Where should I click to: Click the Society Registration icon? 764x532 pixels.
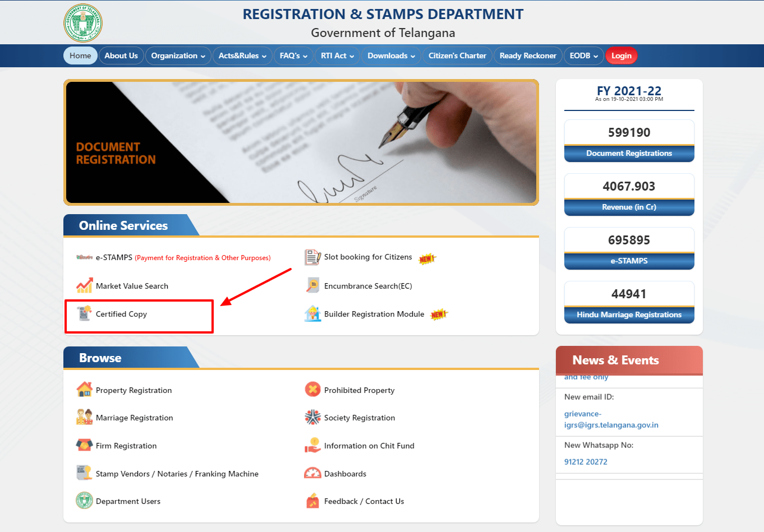[312, 417]
